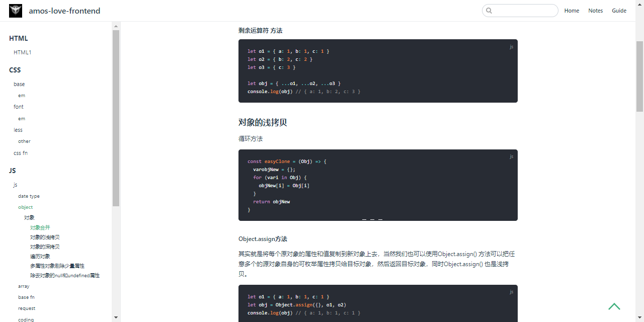The width and height of the screenshot is (644, 322).
Task: Click code line 'const easyClone = (Obj) => {'
Action: pyautogui.click(x=287, y=162)
